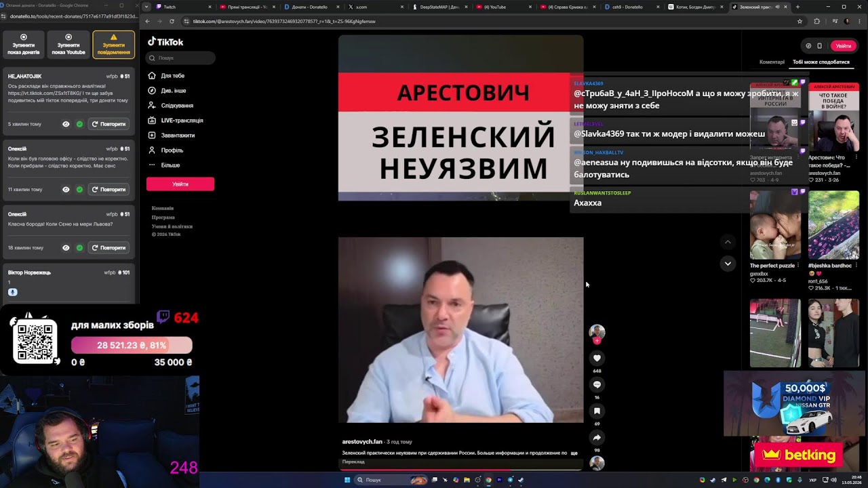Open Chrome from the Windows taskbar
Screen dimensions: 868x488
coord(488,480)
